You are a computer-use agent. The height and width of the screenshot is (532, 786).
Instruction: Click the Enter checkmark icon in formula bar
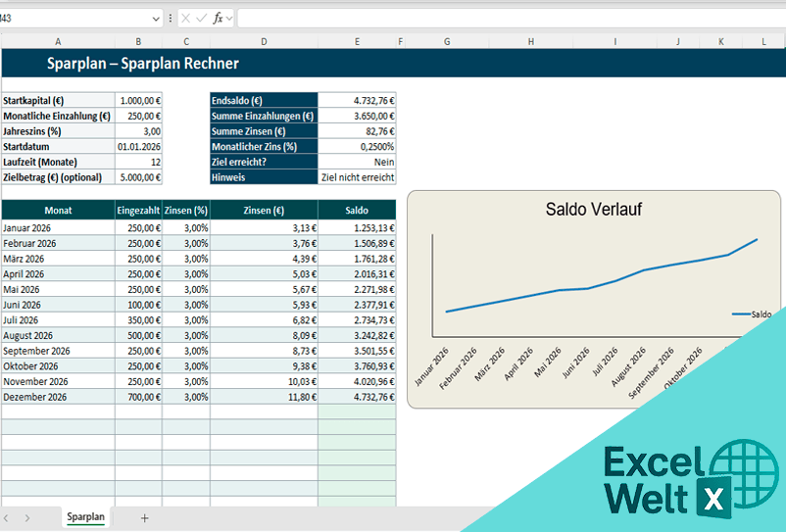point(201,18)
